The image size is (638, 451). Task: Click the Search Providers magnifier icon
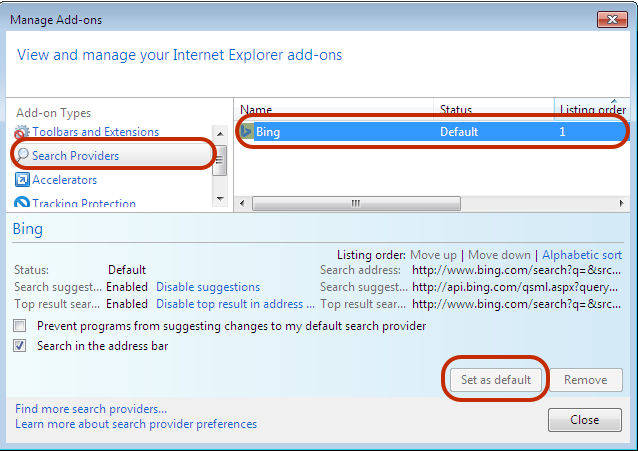[x=22, y=155]
